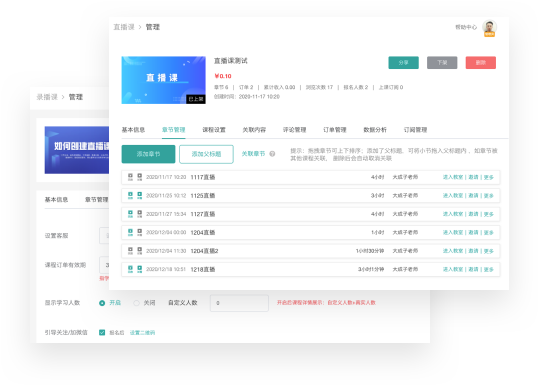Click 进入教室 for 1127直播
The width and height of the screenshot is (539, 386).
pyautogui.click(x=453, y=214)
